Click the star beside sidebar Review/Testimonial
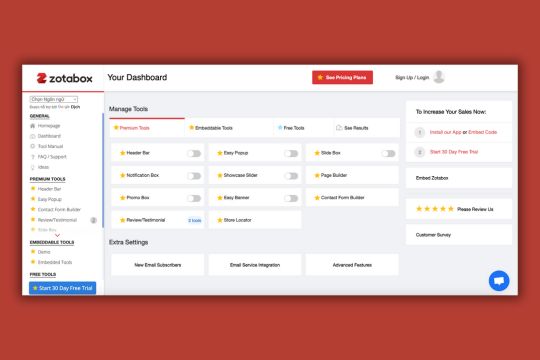Screen dimensions: 540x360 [33, 219]
